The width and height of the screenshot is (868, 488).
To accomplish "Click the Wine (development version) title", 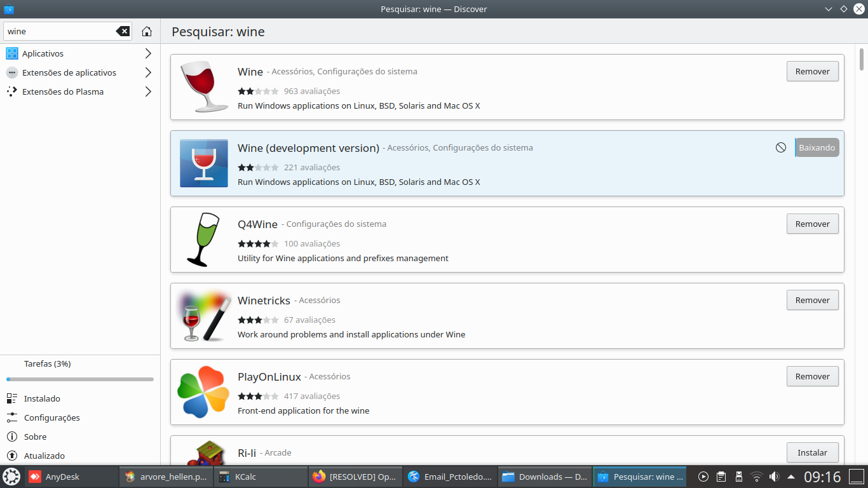I will [x=308, y=148].
